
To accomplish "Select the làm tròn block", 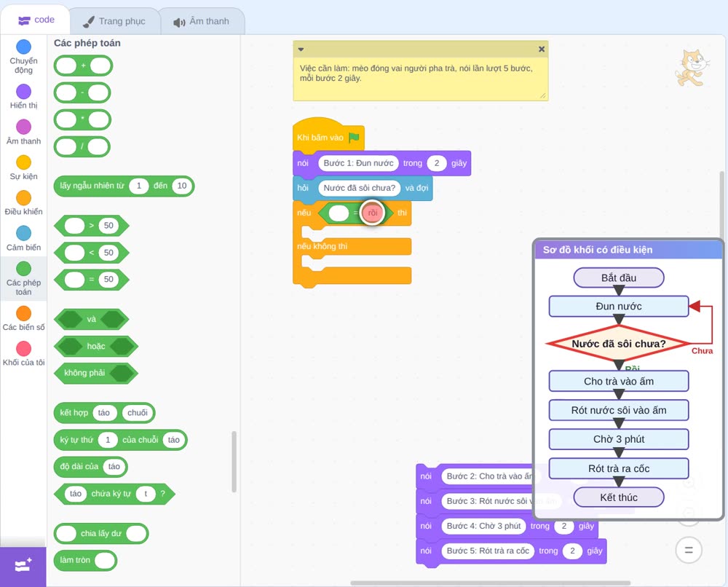I will pos(85,560).
